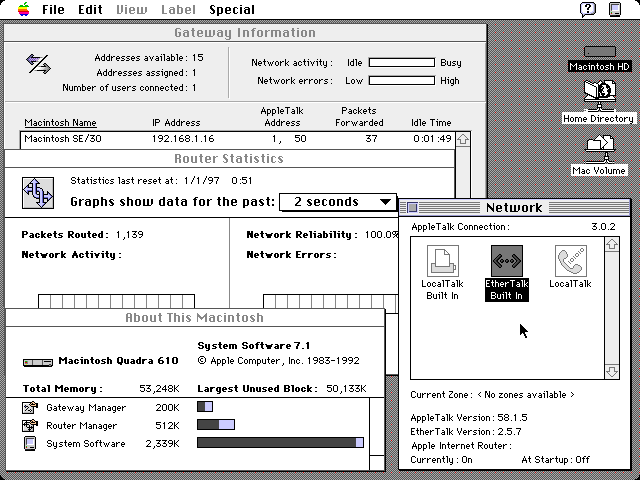Click the Packets Routed value 1,139

coord(129,235)
